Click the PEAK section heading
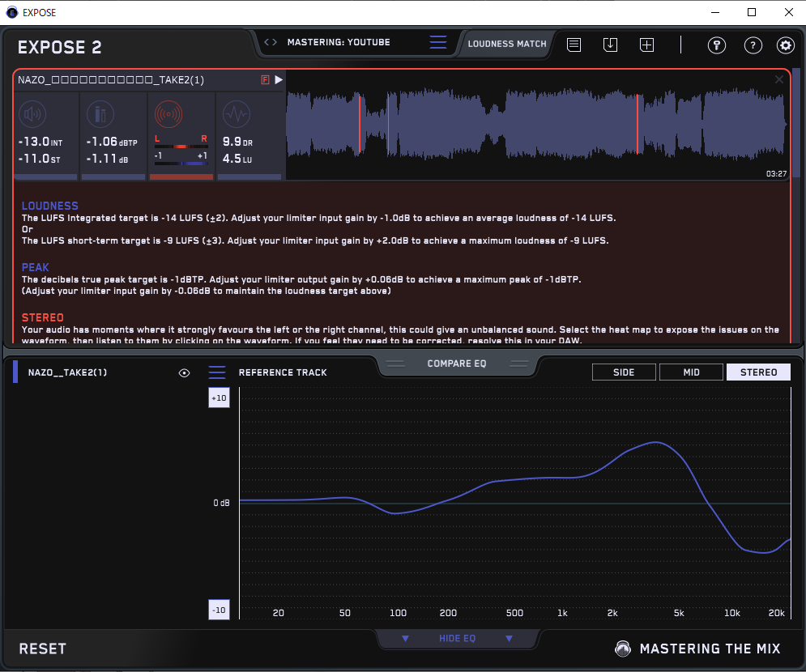Viewport: 806px width, 672px height. [x=35, y=268]
